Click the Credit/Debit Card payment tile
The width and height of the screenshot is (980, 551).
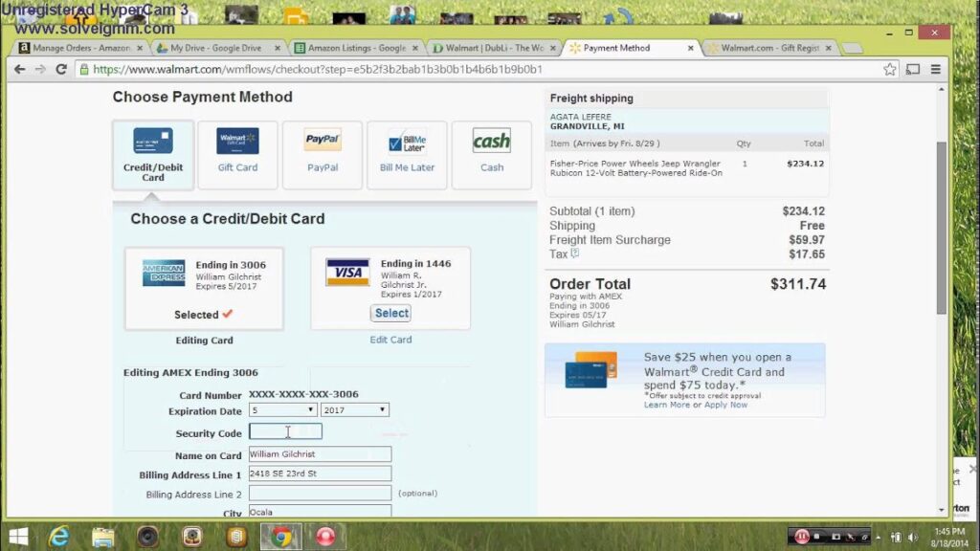153,153
